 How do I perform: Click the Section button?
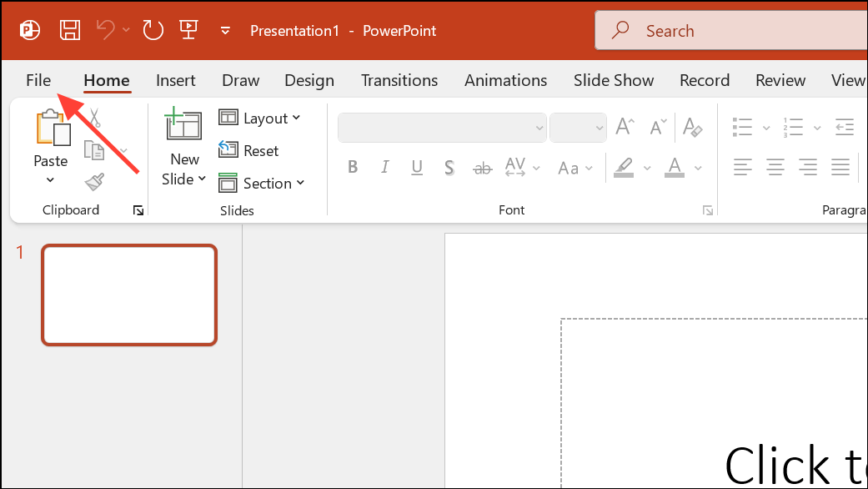tap(263, 183)
